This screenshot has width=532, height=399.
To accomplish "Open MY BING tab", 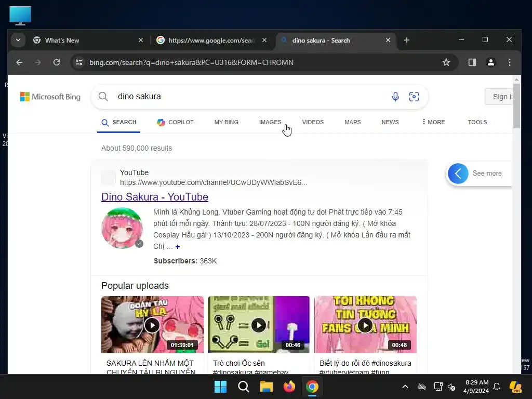I will point(227,122).
